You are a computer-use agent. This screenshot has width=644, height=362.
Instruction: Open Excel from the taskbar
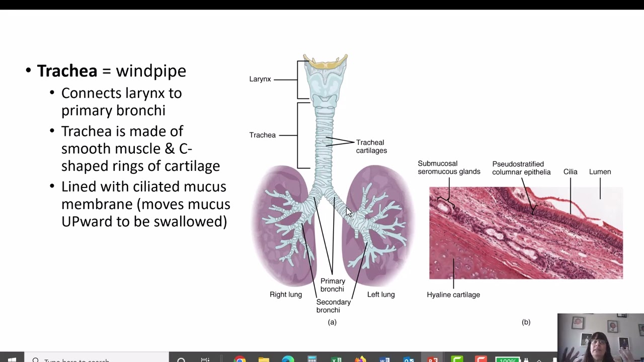click(336, 359)
